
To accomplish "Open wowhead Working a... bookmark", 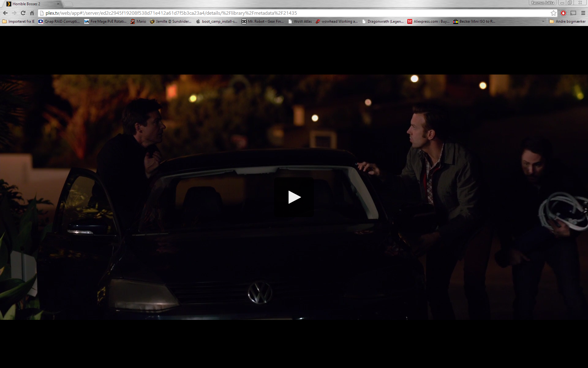I will 337,21.
